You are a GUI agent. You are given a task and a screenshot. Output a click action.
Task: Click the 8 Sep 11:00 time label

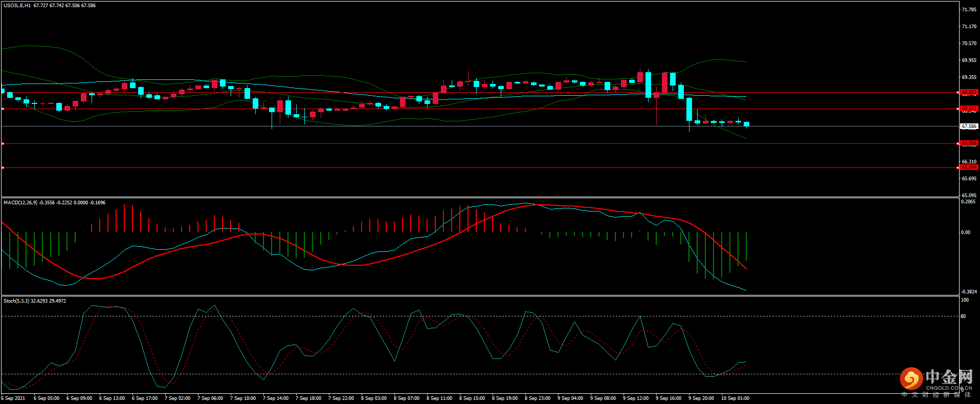click(439, 398)
